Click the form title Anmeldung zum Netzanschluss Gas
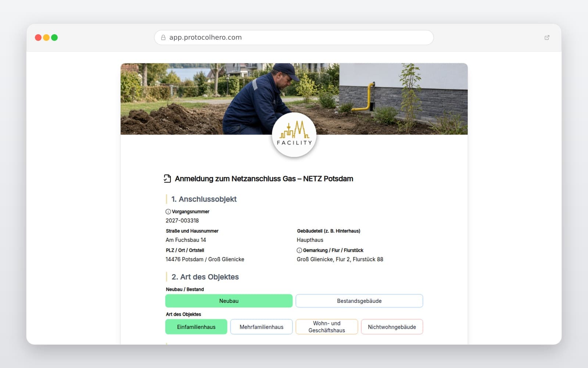Viewport: 588px width, 368px height. click(264, 179)
